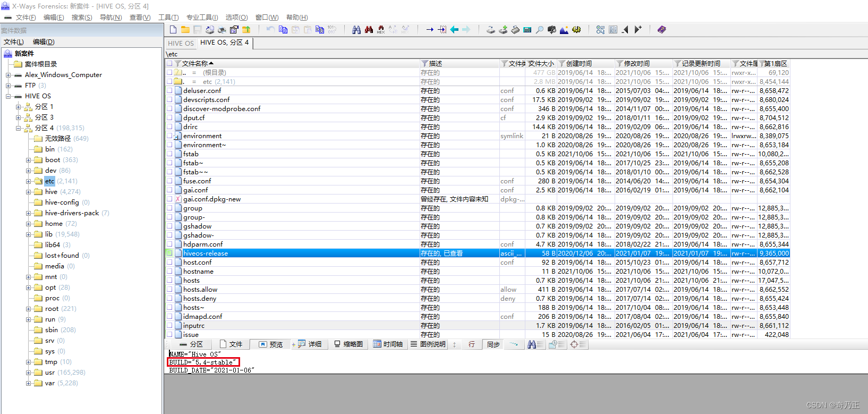
Task: Click the binoculars icon in bottom bar
Action: (535, 344)
